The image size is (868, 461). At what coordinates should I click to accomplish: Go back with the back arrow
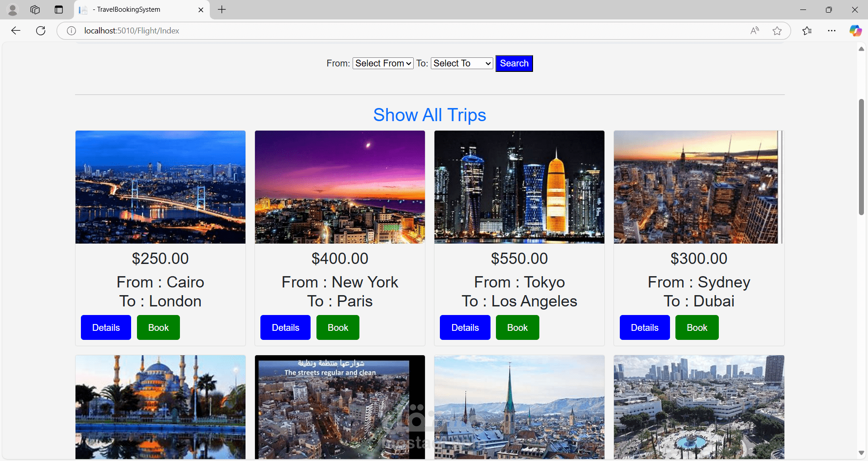coord(16,31)
